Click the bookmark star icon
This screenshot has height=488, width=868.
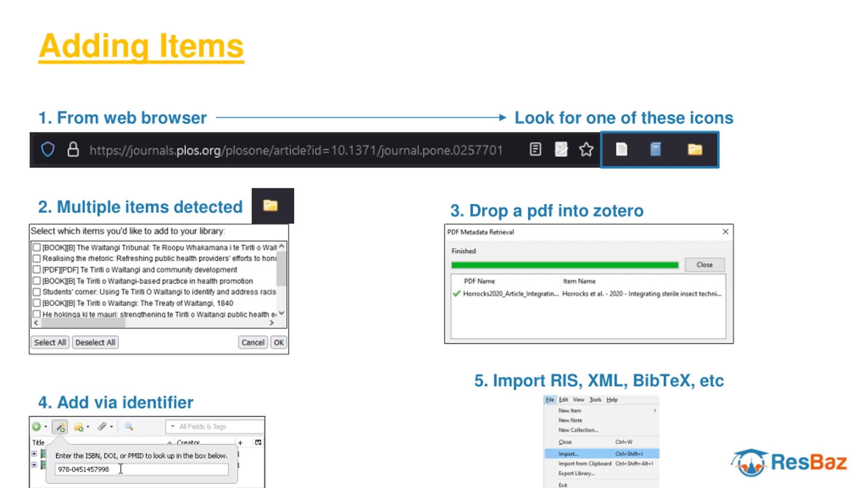[586, 149]
